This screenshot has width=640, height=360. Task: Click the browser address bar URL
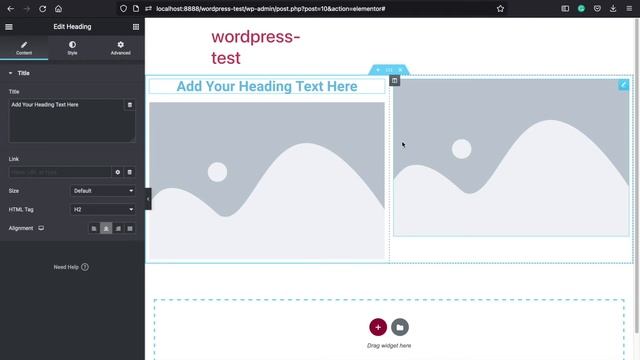click(x=271, y=9)
